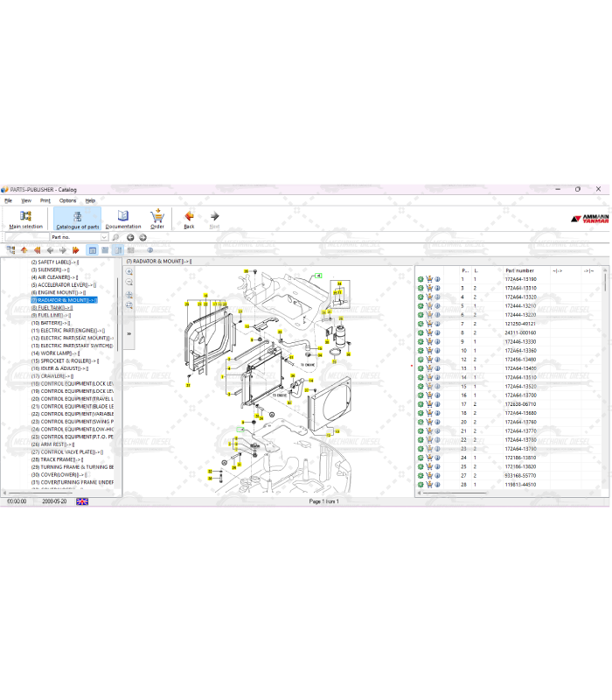Click the green gear for part 172446-13330
This screenshot has height=700, width=612.
421,341
